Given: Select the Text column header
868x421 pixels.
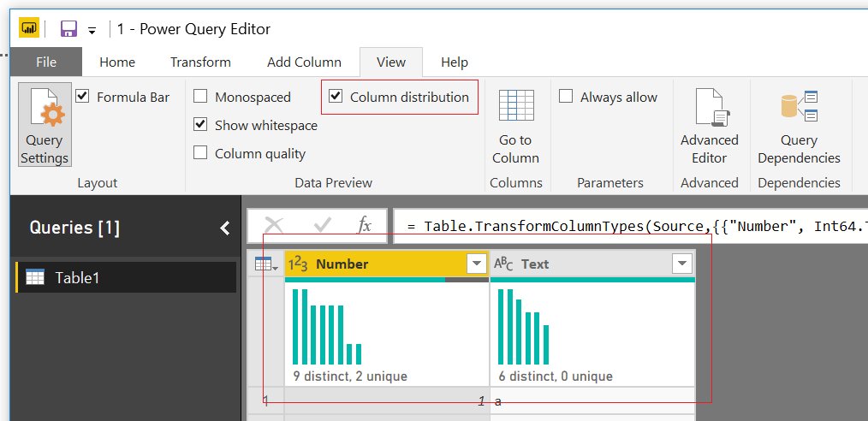Looking at the screenshot, I should click(x=592, y=264).
